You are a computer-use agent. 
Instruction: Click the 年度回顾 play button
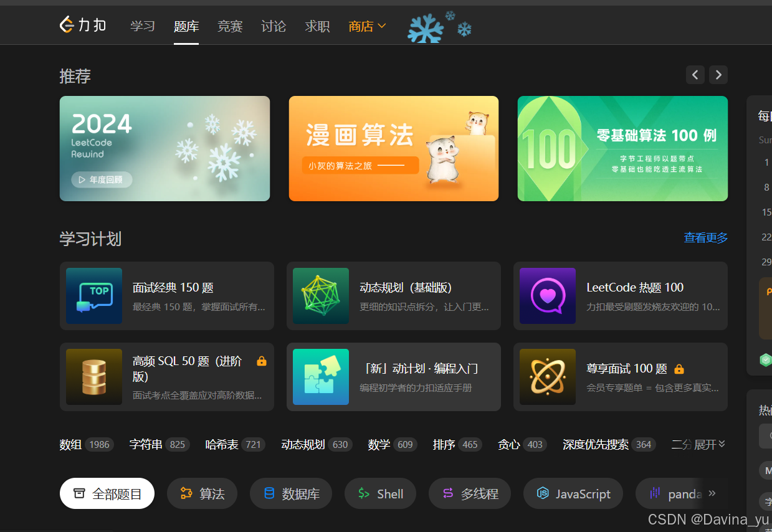coord(102,179)
